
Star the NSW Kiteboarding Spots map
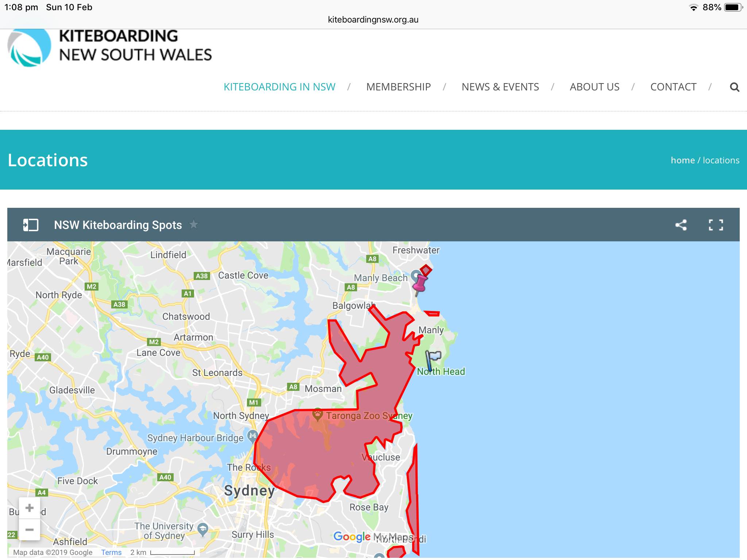(x=194, y=225)
